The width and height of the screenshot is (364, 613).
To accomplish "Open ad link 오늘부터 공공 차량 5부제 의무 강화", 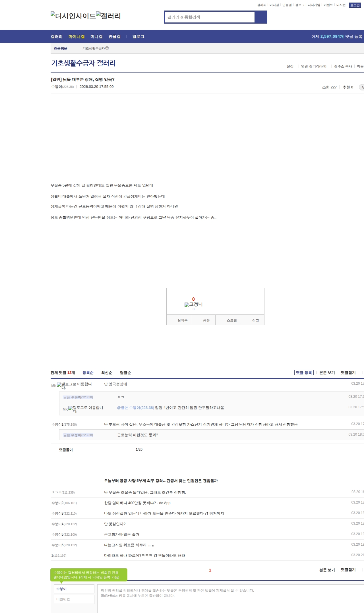I will coord(161,481).
